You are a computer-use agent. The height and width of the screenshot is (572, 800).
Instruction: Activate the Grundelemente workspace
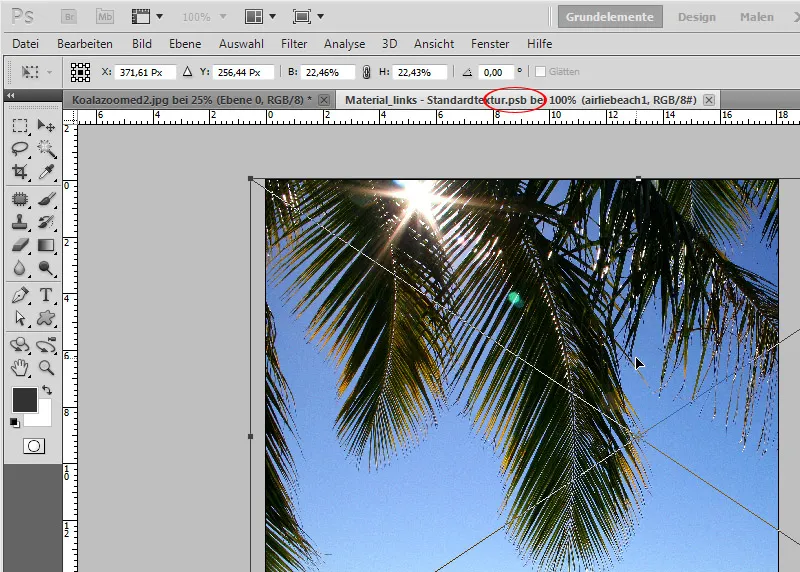coord(610,17)
